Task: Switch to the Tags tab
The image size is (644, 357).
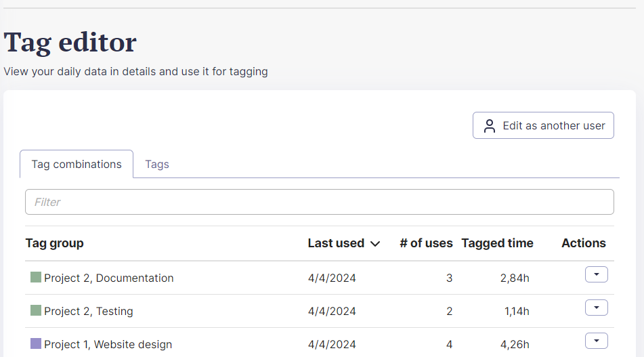Action: pos(156,165)
